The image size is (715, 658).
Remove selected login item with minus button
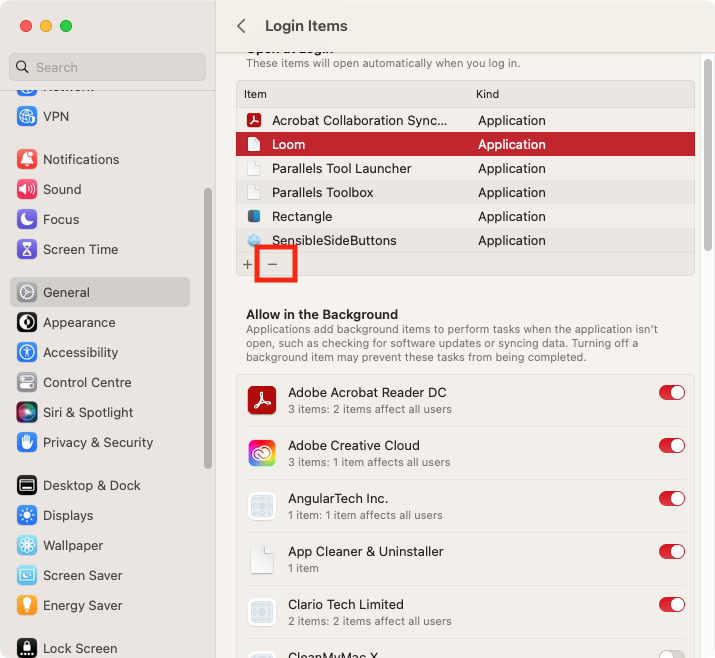pyautogui.click(x=273, y=264)
